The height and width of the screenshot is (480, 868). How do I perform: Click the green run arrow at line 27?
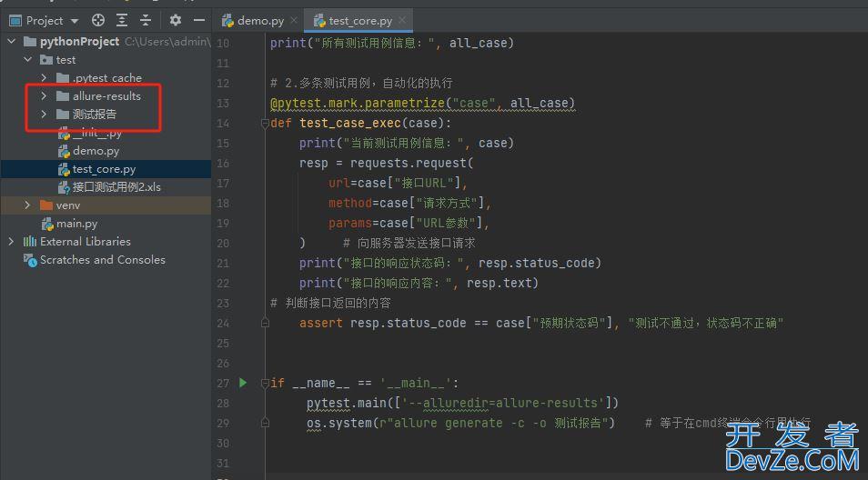tap(243, 383)
